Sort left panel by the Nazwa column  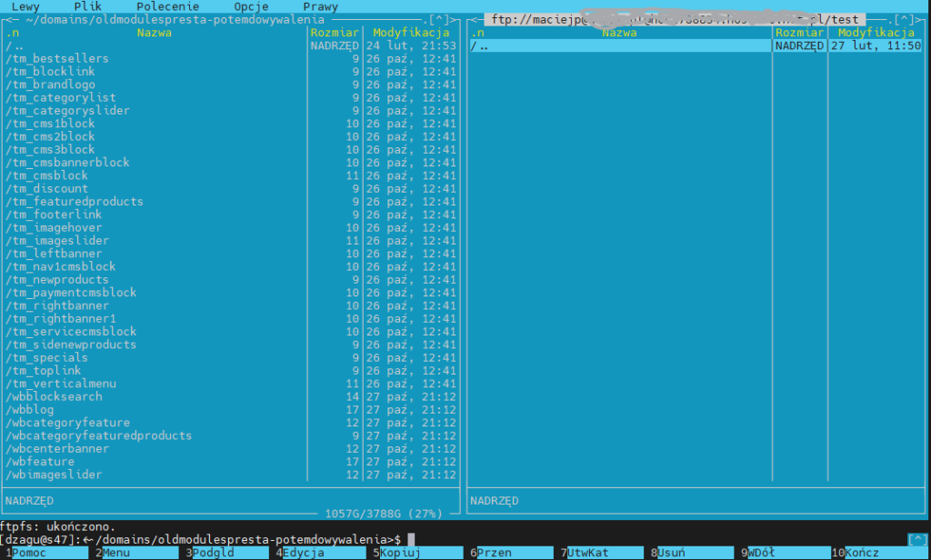click(x=155, y=33)
